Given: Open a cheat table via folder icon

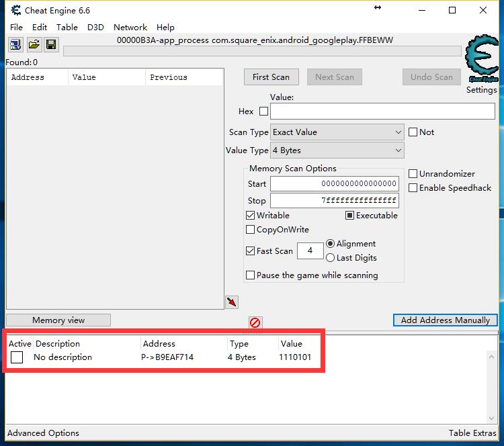Looking at the screenshot, I should 34,45.
